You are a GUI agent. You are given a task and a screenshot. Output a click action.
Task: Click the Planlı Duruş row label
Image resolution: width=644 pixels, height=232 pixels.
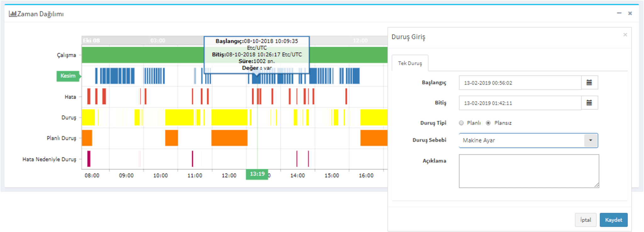click(62, 138)
